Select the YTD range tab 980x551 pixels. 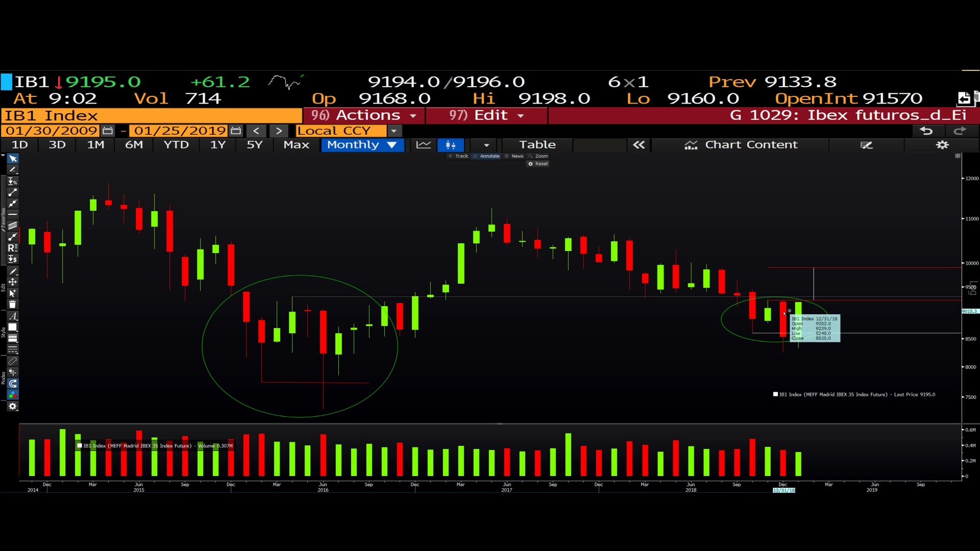coord(176,145)
